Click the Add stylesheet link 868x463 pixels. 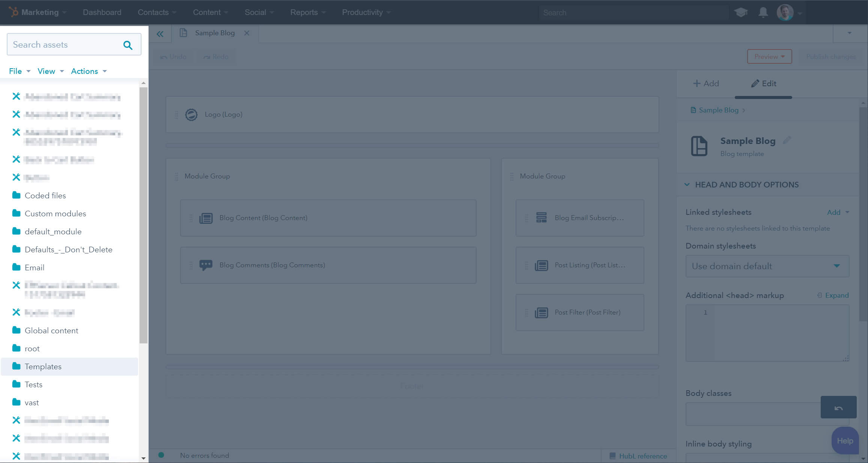(833, 212)
